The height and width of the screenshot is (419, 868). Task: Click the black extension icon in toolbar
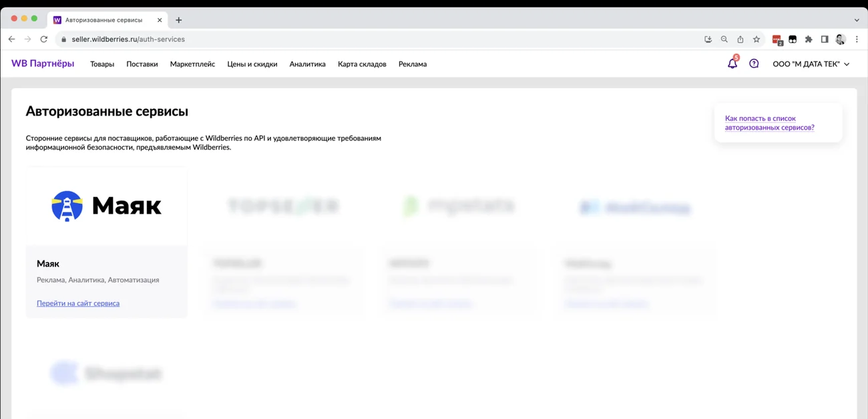pos(793,39)
